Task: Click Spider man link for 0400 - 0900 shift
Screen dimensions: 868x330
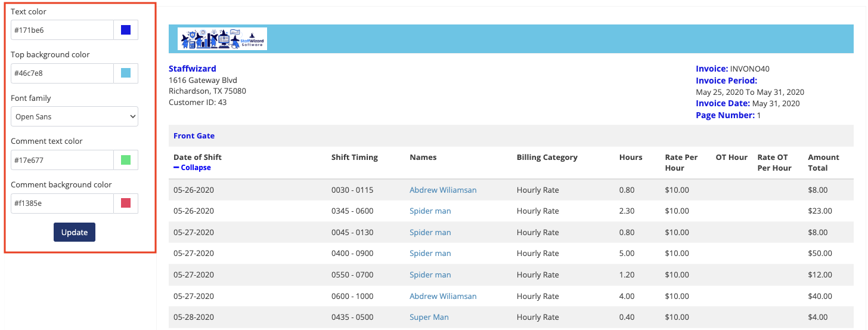Action: click(430, 253)
